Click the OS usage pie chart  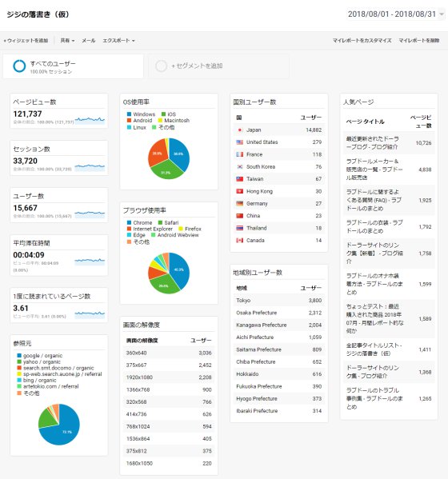[169, 158]
